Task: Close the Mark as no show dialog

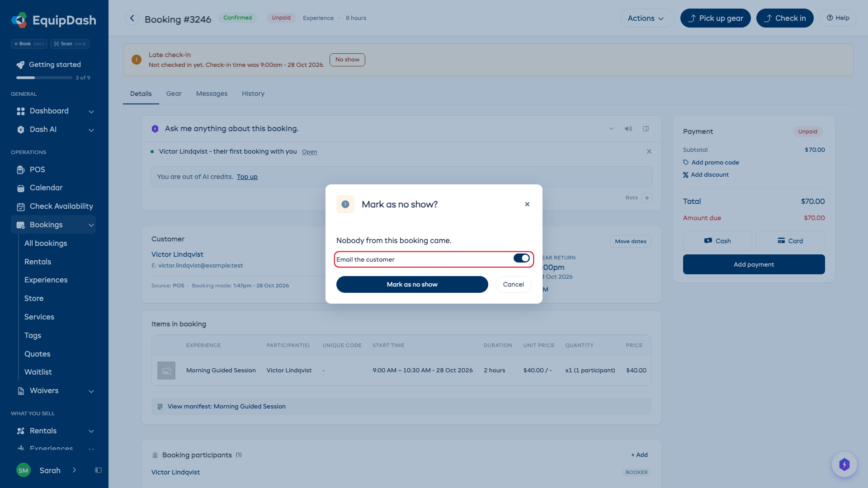Action: click(x=527, y=204)
